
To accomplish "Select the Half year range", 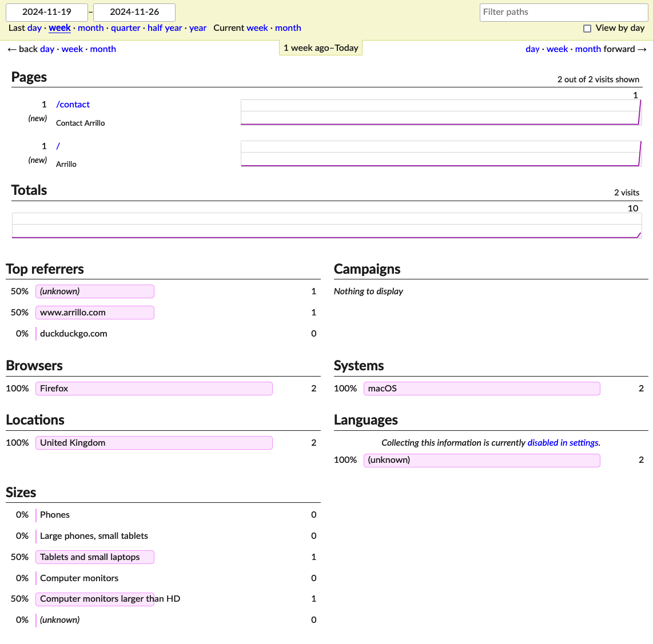I will 165,27.
